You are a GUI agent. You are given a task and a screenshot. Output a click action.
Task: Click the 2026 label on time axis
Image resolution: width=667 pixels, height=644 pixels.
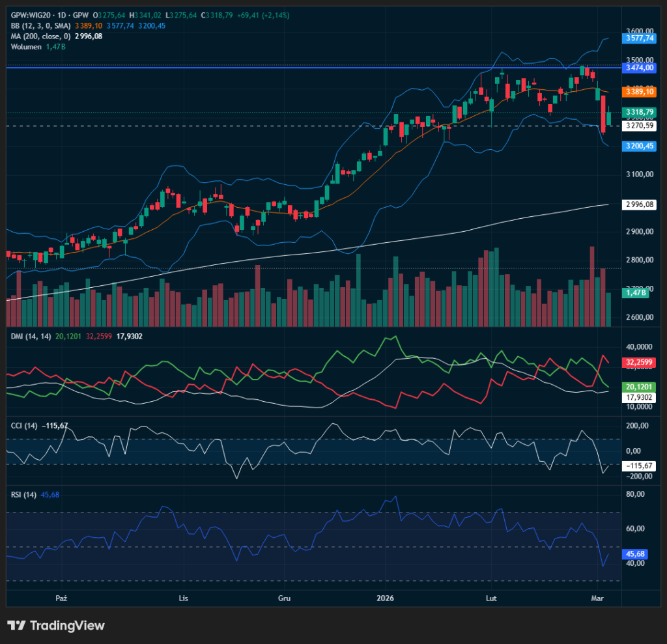coord(386,597)
